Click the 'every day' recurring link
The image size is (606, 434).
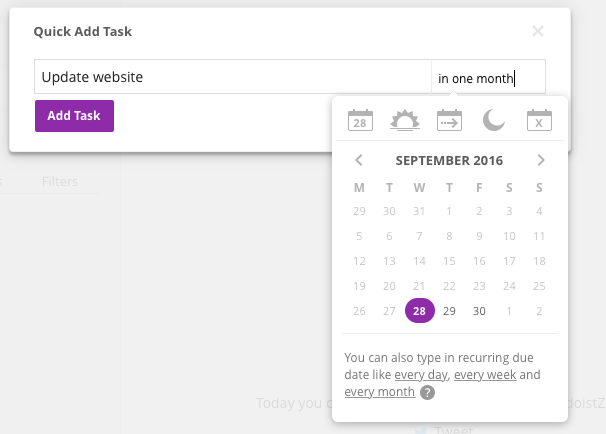point(421,374)
